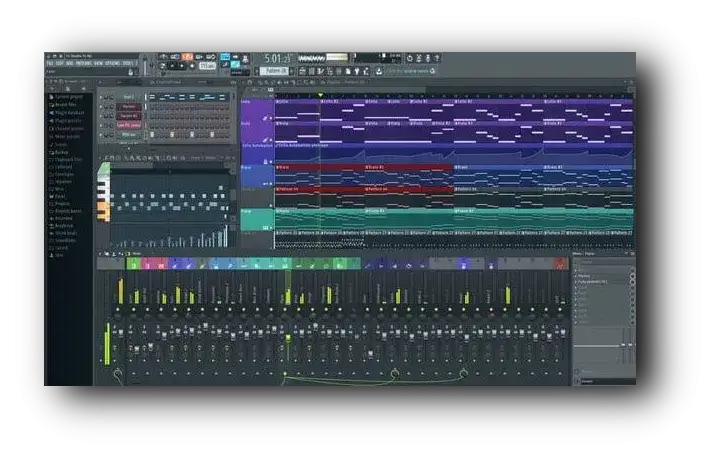The height and width of the screenshot is (458, 716).
Task: Click the Pattern selector dropdown
Action: point(276,71)
